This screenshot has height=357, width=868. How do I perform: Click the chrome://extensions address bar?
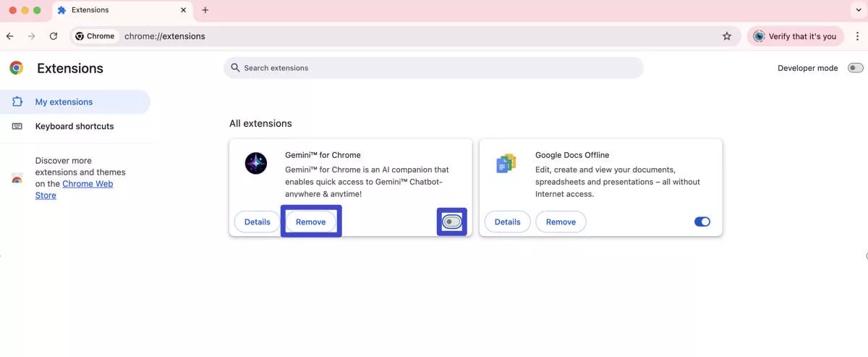click(405, 36)
